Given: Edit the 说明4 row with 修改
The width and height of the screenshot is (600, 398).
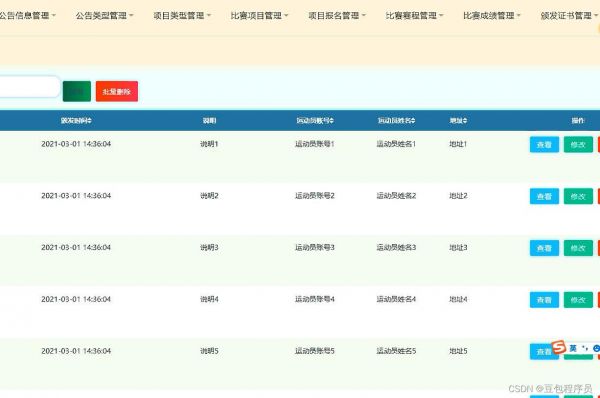Looking at the screenshot, I should click(x=578, y=300).
